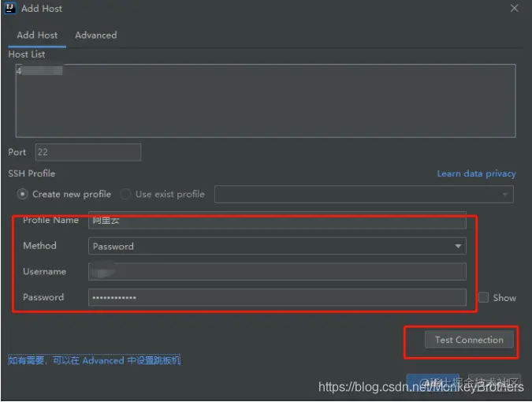Switch to the Add Host tab

point(37,35)
